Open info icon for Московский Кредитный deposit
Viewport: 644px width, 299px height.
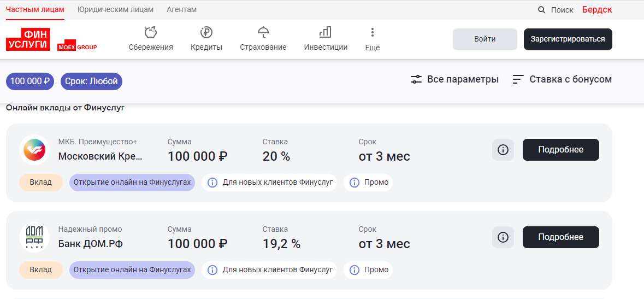click(x=503, y=150)
